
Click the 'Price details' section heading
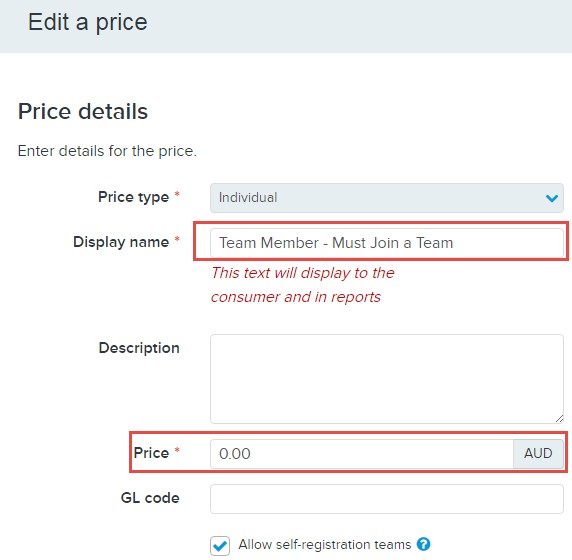tap(83, 111)
